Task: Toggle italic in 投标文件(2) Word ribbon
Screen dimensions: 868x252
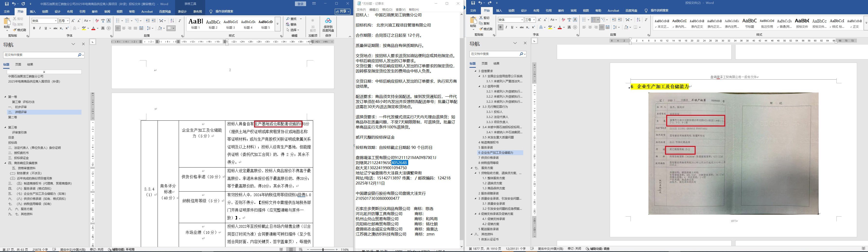Action: tap(506, 27)
